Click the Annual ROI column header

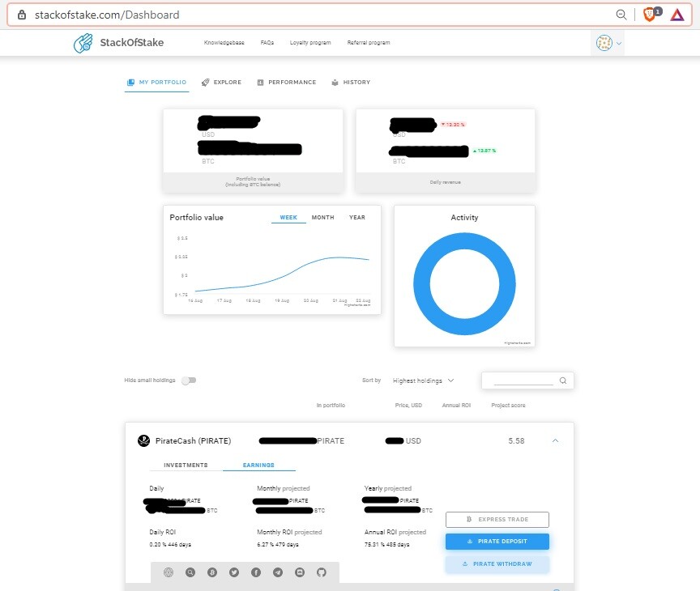pos(456,406)
